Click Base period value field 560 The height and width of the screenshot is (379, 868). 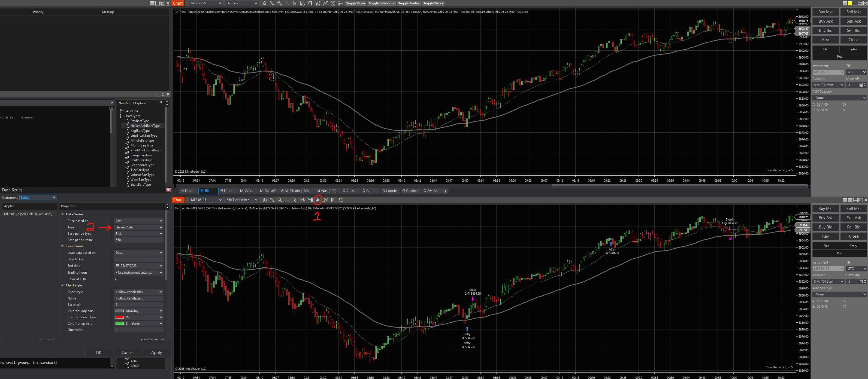(x=138, y=240)
